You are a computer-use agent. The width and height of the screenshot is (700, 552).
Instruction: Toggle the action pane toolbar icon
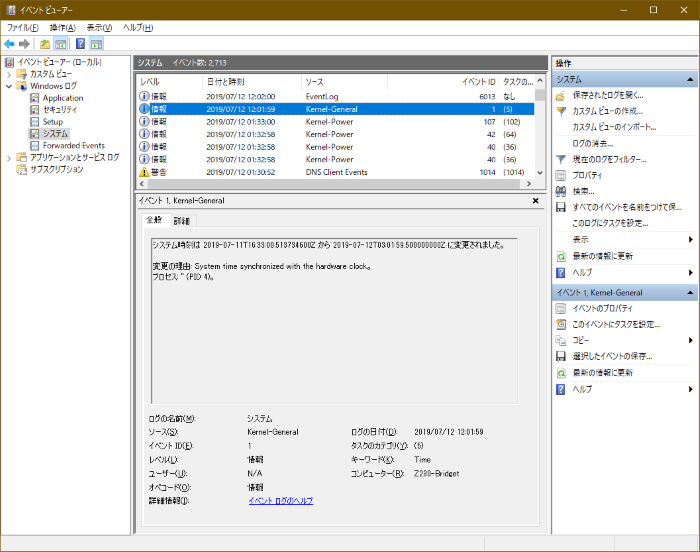click(x=96, y=44)
